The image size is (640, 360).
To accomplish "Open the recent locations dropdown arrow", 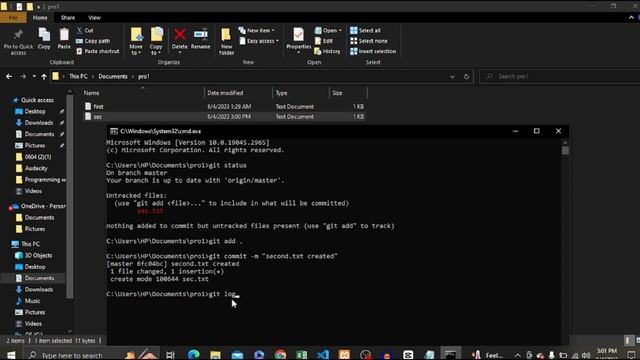I will click(x=34, y=76).
